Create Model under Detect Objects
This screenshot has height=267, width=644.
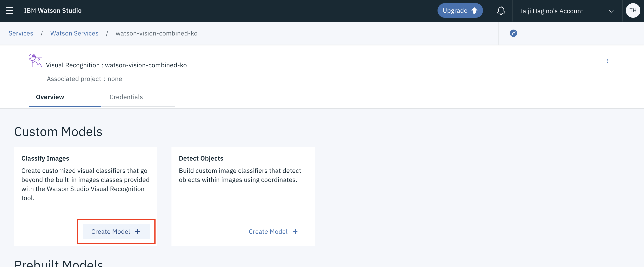pyautogui.click(x=268, y=232)
